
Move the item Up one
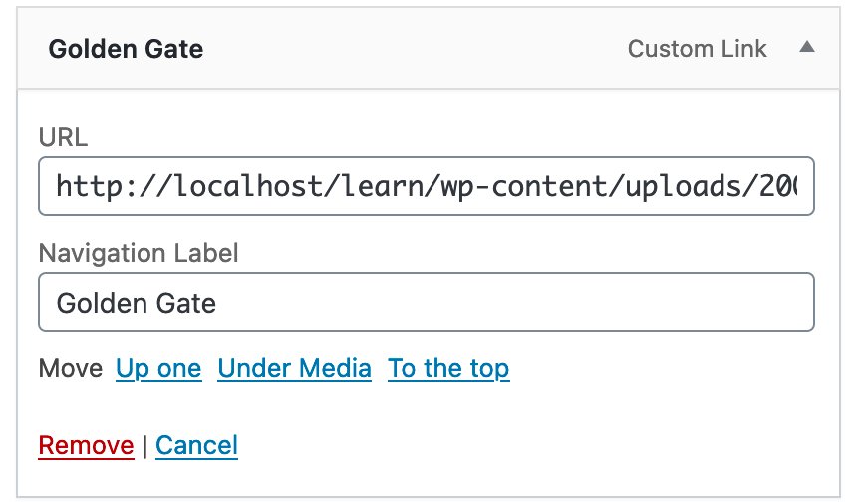[158, 369]
